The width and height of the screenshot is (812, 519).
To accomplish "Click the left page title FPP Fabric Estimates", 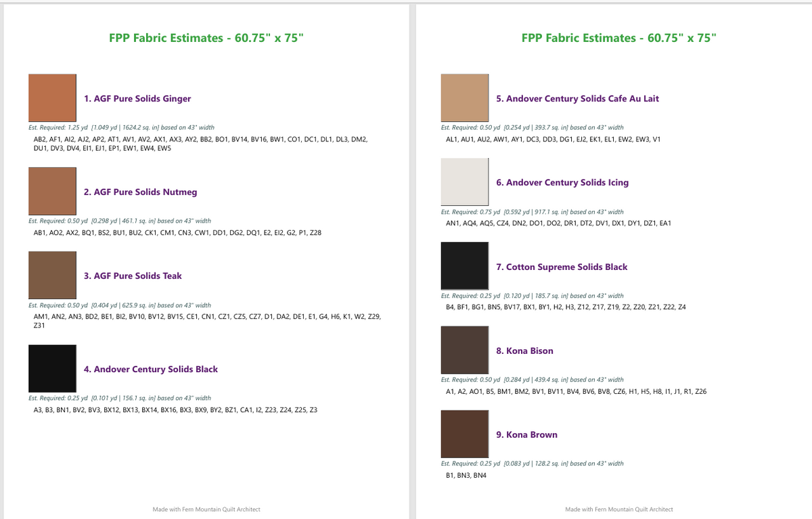I will tap(206, 38).
